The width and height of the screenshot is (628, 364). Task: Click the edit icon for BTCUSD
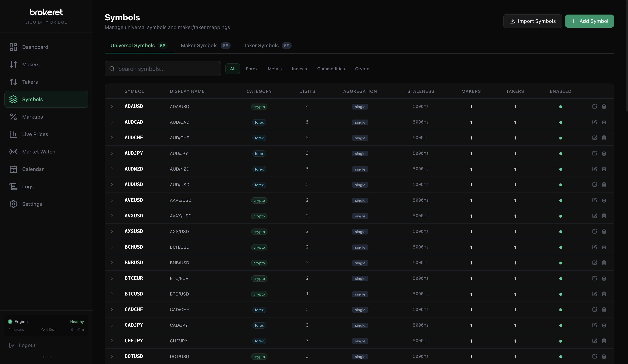[x=594, y=294]
